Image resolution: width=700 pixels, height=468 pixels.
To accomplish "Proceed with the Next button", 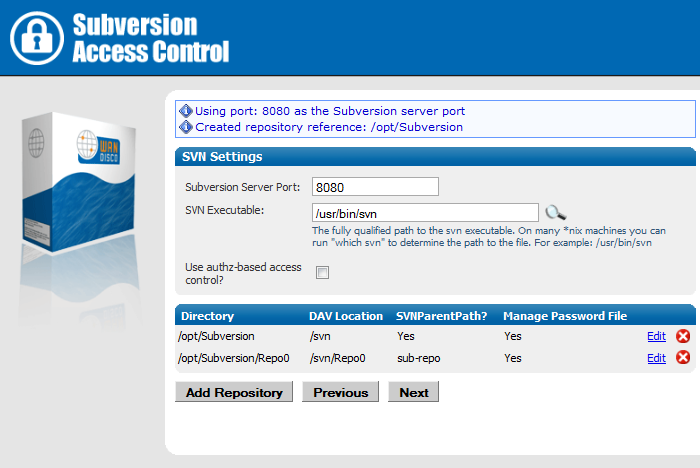I will 414,392.
